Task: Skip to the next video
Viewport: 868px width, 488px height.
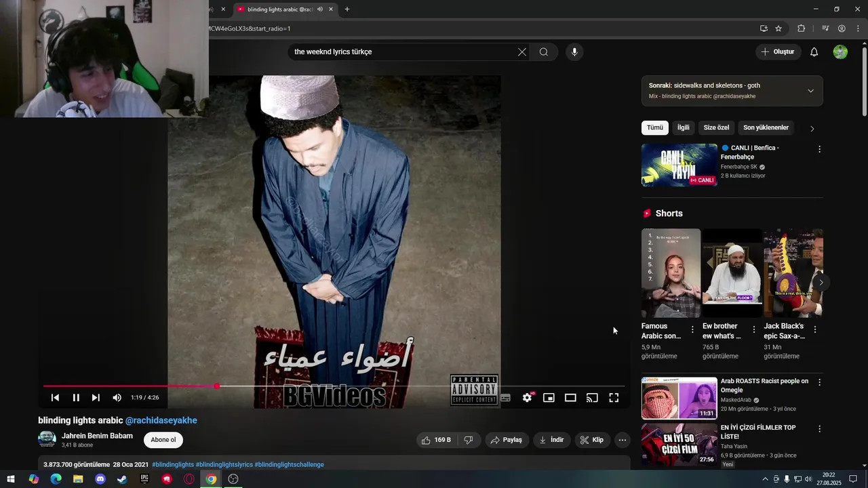Action: click(x=96, y=398)
